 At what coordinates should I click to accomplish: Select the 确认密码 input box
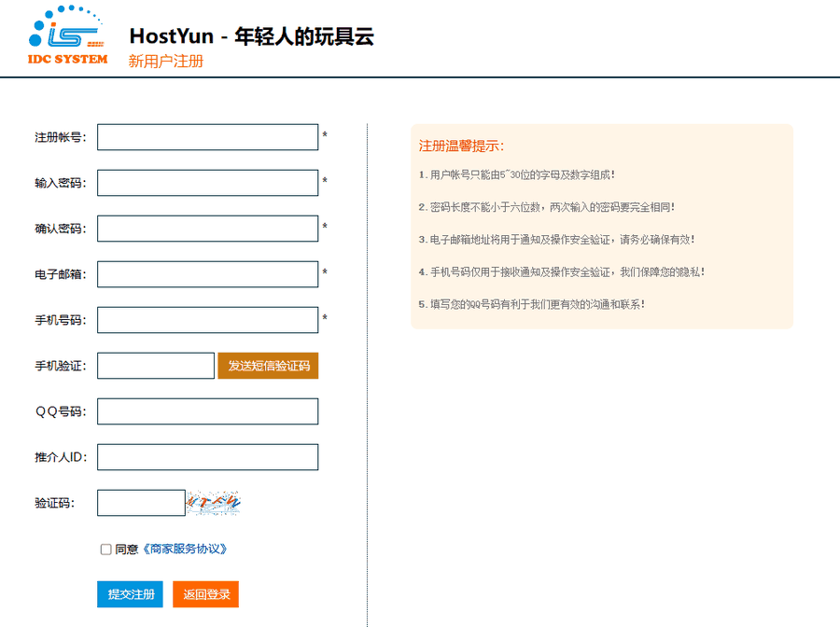click(208, 229)
